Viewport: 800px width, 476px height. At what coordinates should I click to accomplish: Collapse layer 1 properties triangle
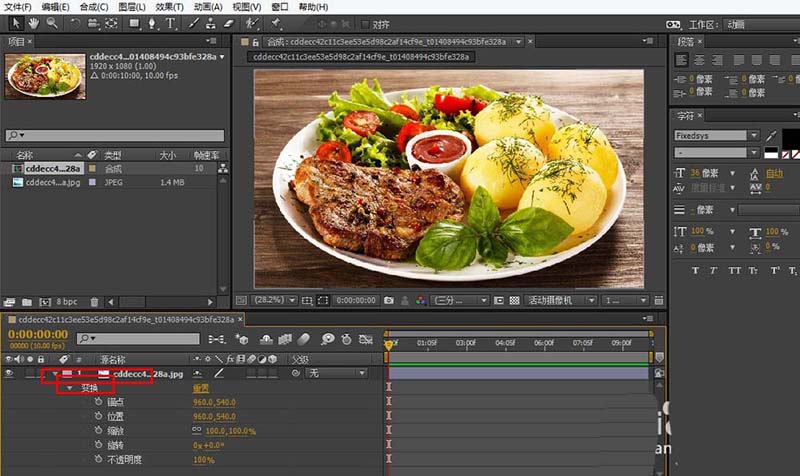[55, 374]
